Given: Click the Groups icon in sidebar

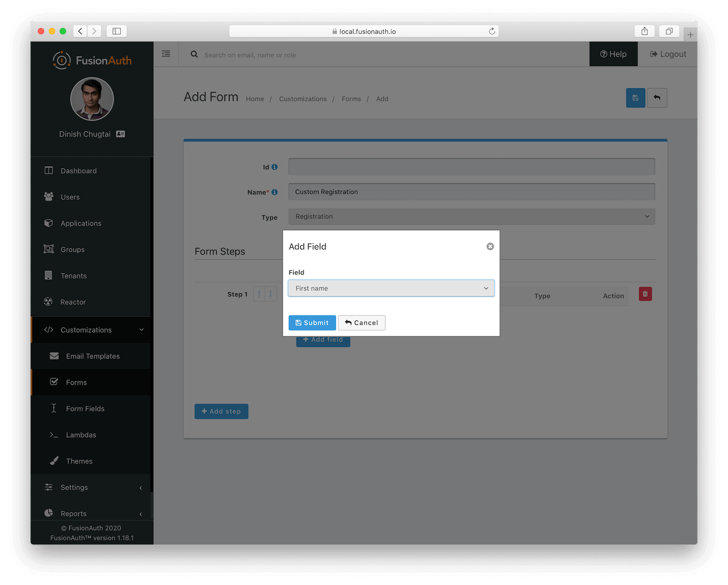Looking at the screenshot, I should pos(49,249).
